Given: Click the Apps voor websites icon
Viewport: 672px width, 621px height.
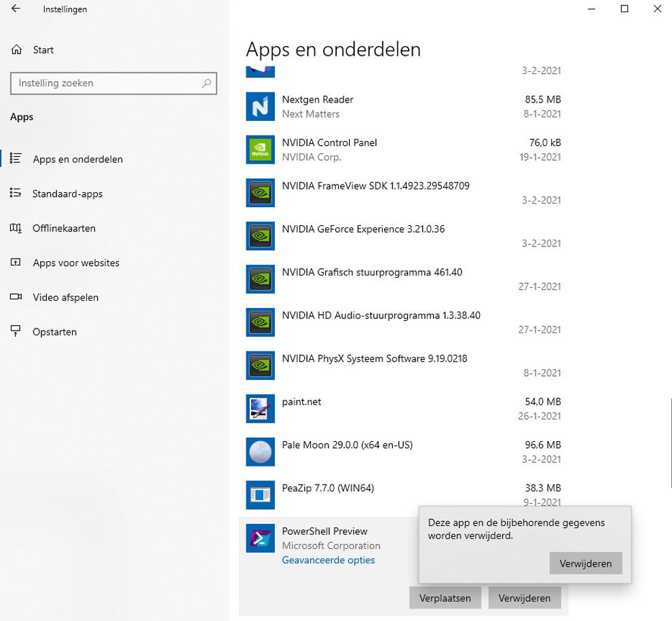Looking at the screenshot, I should point(16,262).
